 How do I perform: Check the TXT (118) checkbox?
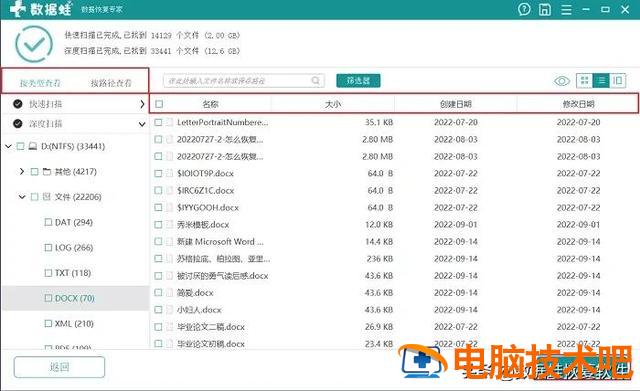[48, 273]
